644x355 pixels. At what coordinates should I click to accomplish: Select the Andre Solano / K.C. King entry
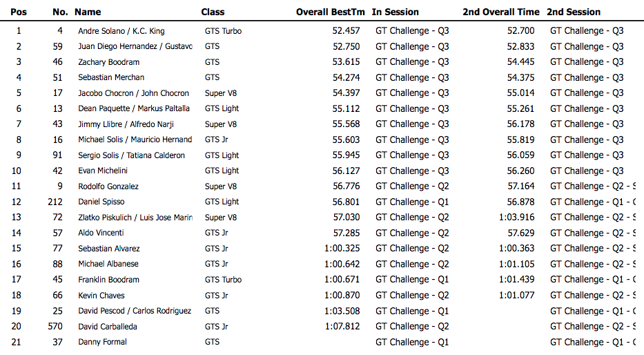[x=121, y=31]
